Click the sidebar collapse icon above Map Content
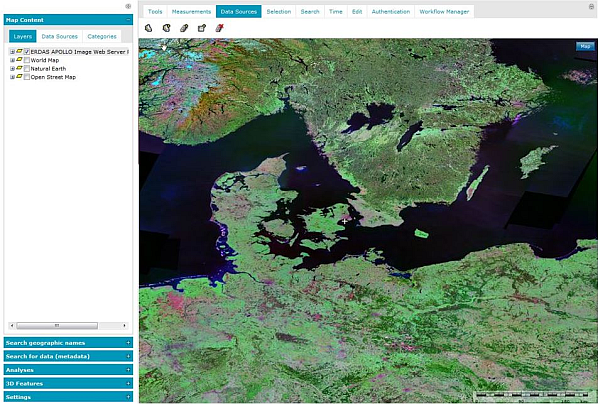600x404 pixels. pyautogui.click(x=128, y=6)
